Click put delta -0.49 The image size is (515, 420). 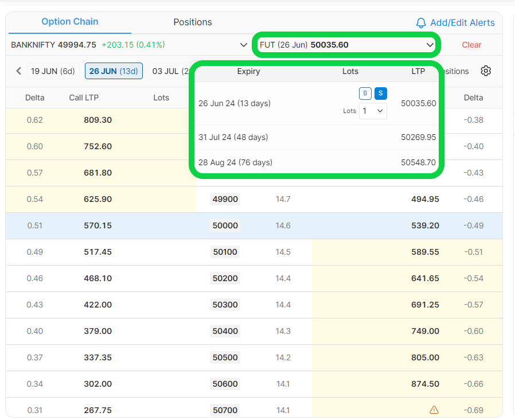pyautogui.click(x=473, y=225)
